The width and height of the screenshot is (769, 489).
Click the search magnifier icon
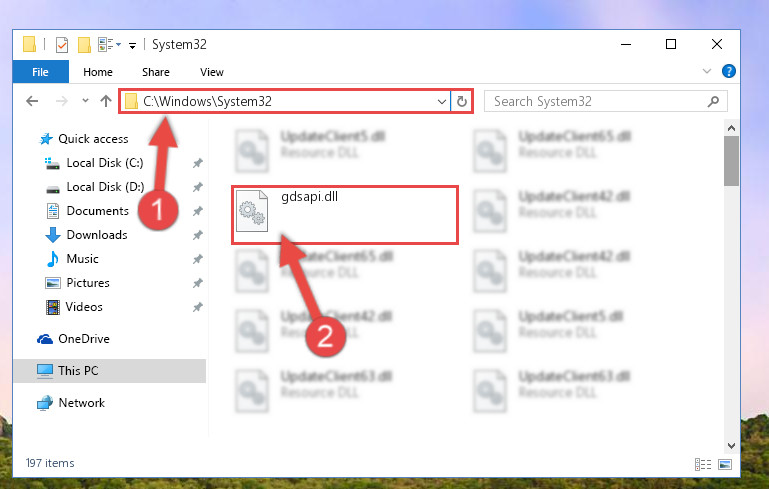(x=713, y=102)
